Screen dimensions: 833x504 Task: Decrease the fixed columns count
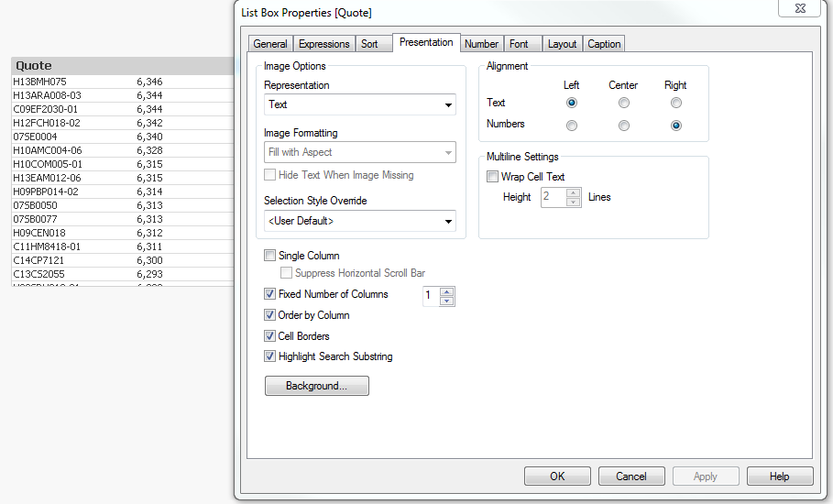click(447, 301)
